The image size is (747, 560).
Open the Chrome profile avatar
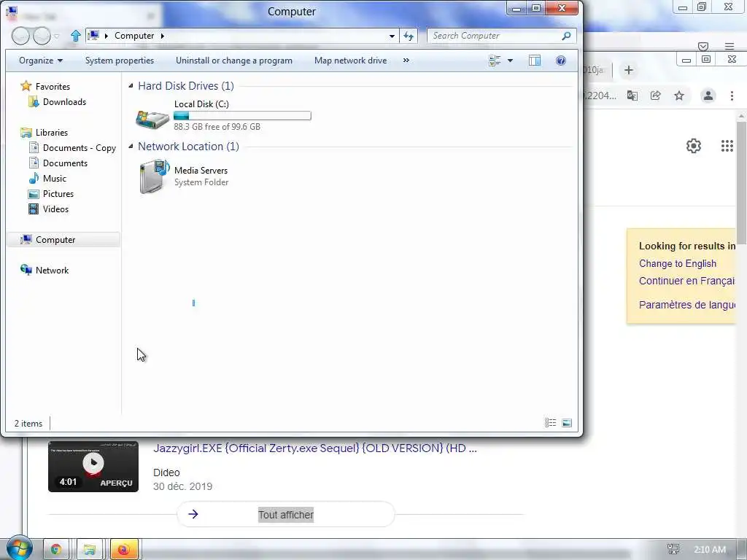708,96
